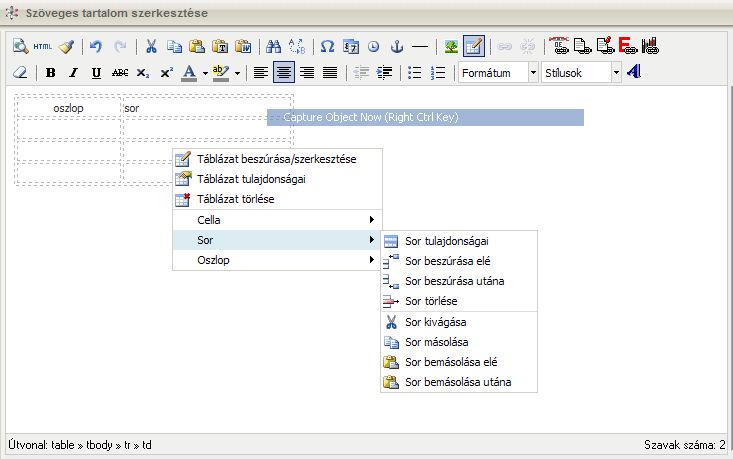Click Sor törlése in submenu

(x=431, y=301)
